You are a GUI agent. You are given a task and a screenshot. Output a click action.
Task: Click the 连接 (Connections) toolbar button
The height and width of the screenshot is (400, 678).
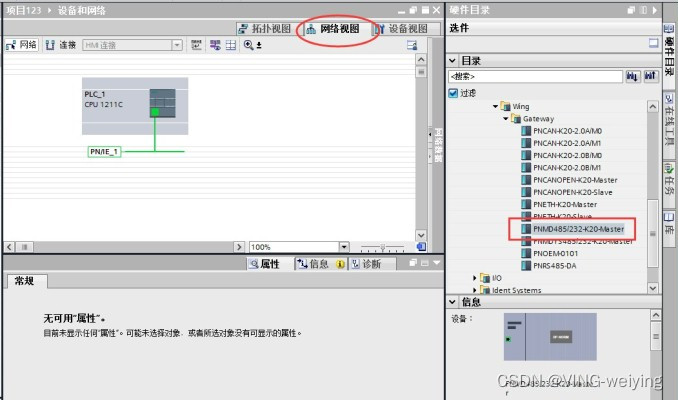coord(61,45)
